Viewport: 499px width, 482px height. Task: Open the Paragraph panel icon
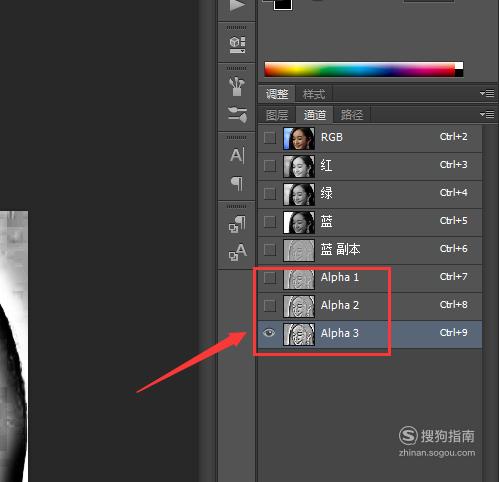[x=237, y=184]
